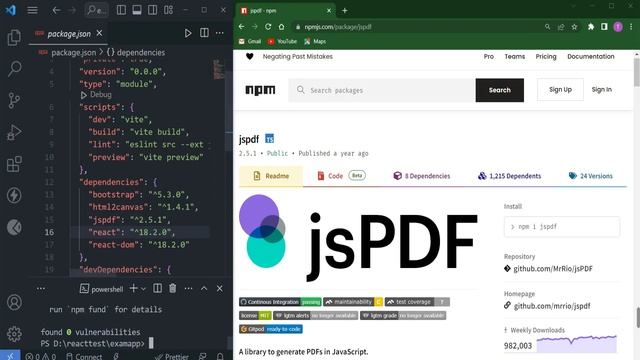Customize layout in VS Code title bar

pyautogui.click(x=169, y=10)
